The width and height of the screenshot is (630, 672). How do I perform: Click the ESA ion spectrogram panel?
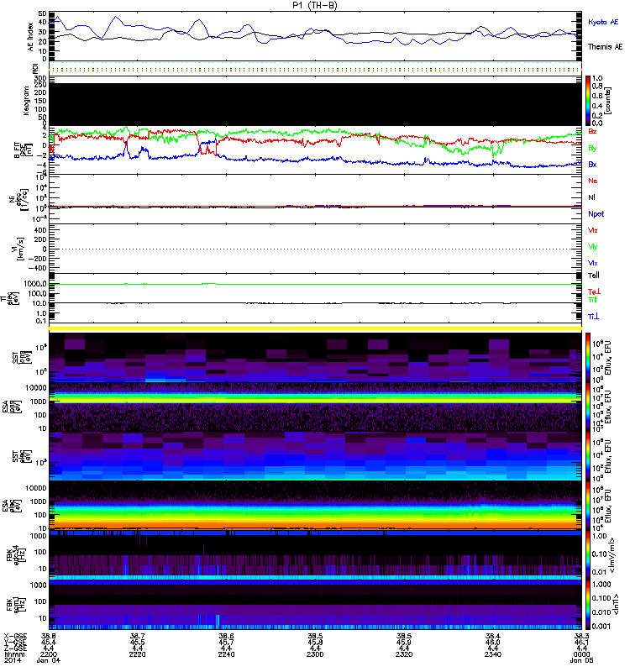[316, 407]
